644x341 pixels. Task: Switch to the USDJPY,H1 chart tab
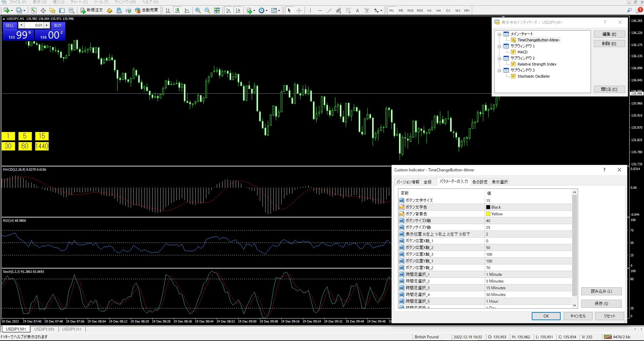[72, 329]
